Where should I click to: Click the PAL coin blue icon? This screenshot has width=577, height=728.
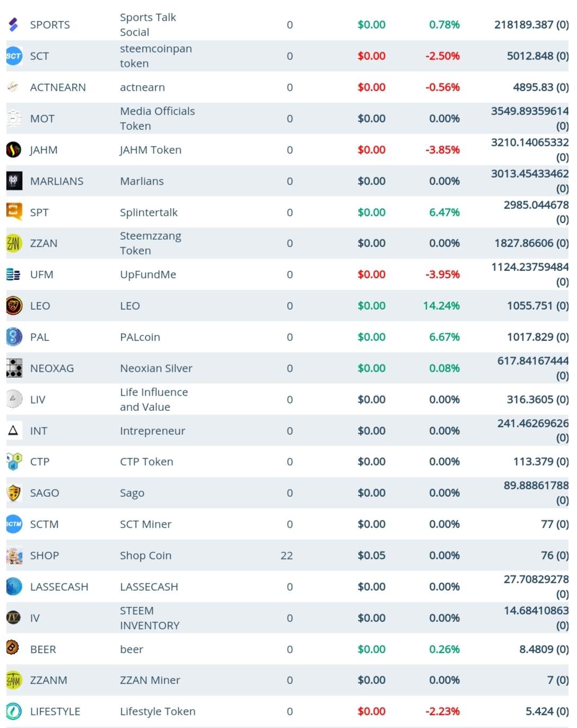14,337
